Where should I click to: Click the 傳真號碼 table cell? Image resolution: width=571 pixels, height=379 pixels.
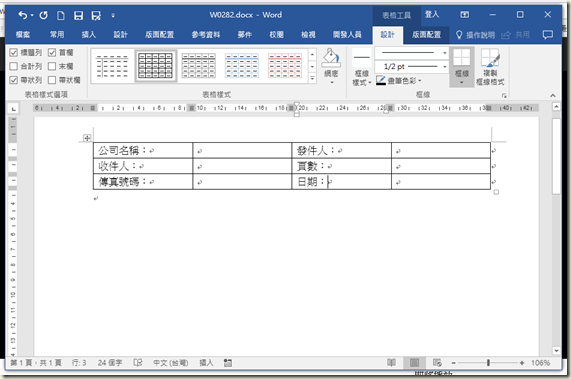pyautogui.click(x=143, y=182)
